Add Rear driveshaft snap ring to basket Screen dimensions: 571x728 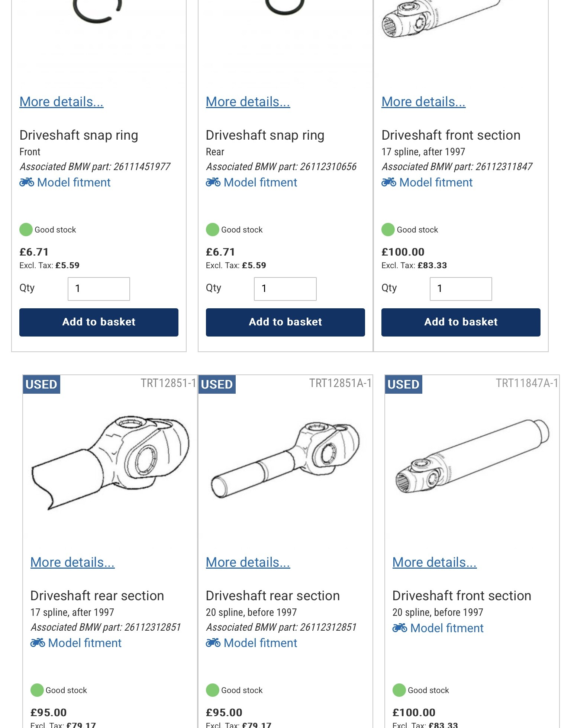coord(285,322)
